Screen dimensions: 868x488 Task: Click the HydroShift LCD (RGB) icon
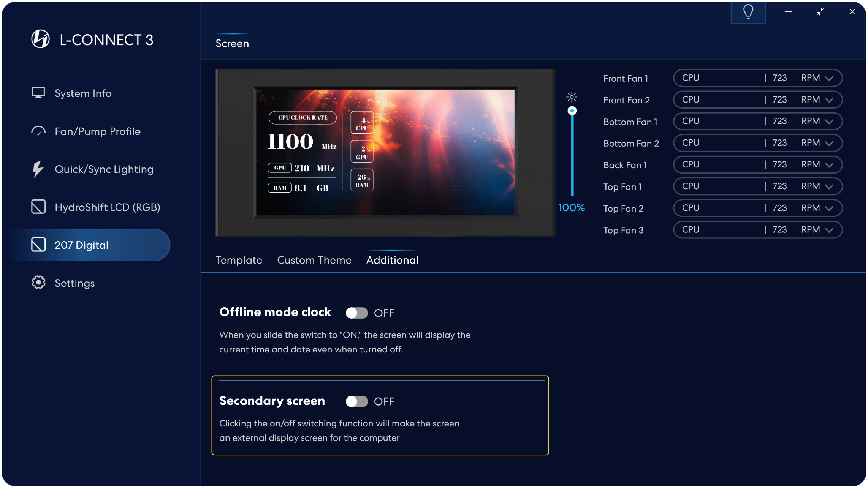38,207
